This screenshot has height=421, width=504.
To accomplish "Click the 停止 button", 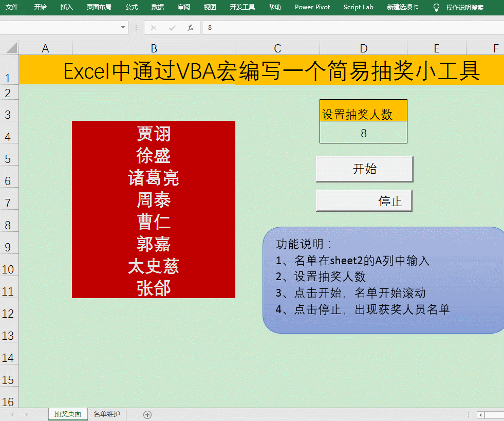I will pos(364,200).
